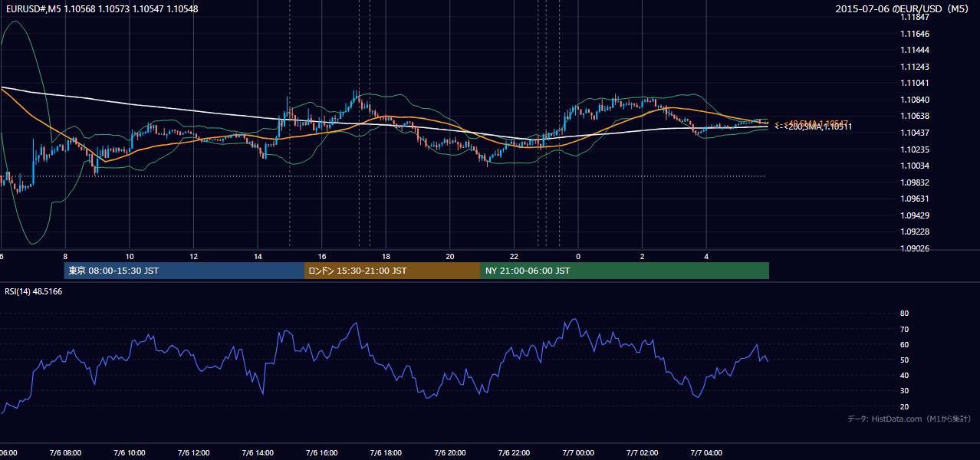Select the London 15:30-21:00 JST session bar
This screenshot has height=460, width=980.
pyautogui.click(x=393, y=271)
